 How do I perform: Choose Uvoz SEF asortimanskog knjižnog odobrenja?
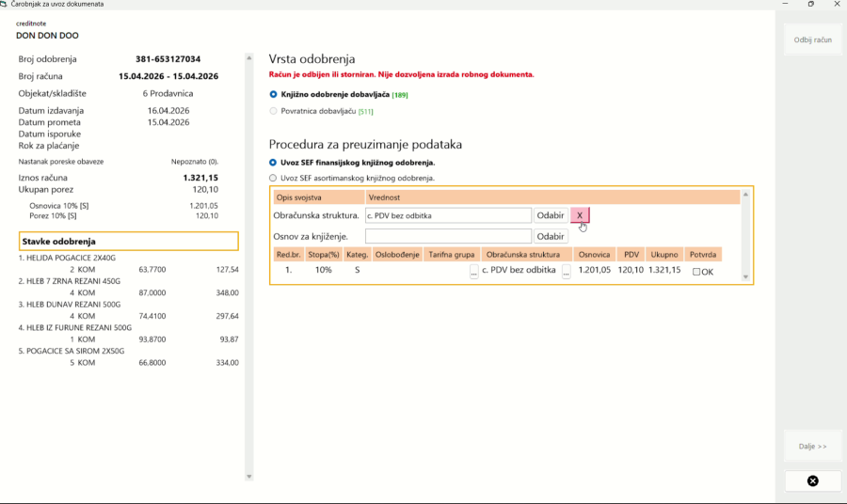(273, 178)
